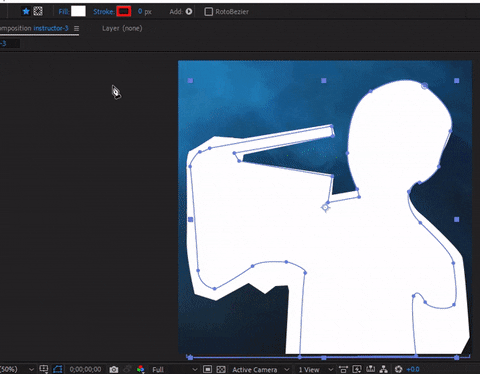Select the top-right bounding box handle
Image resolution: width=480 pixels, height=374 pixels.
(457, 81)
